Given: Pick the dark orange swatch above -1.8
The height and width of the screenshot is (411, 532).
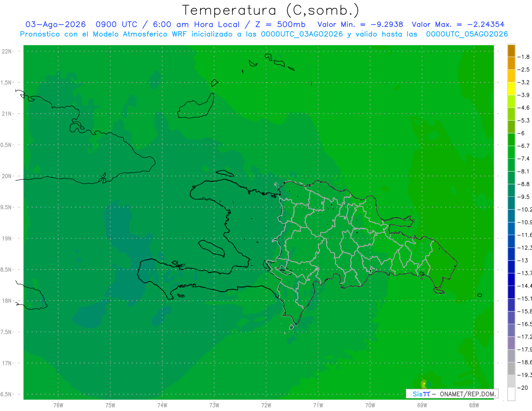Looking at the screenshot, I should [x=511, y=51].
